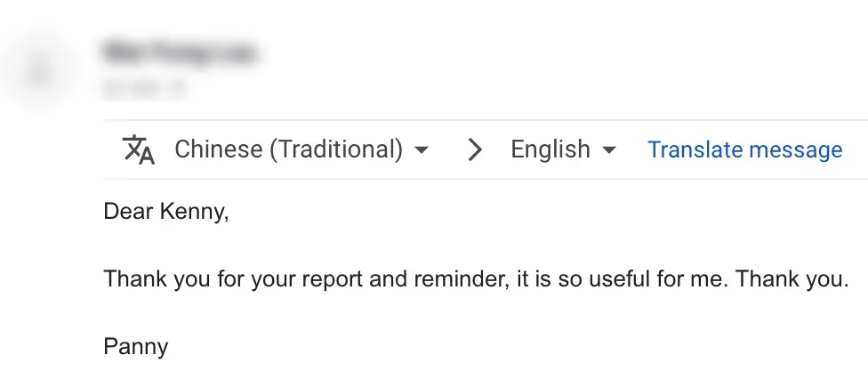Click the arrow beside Chinese (Traditional)
This screenshot has height=379, width=868.
click(422, 149)
